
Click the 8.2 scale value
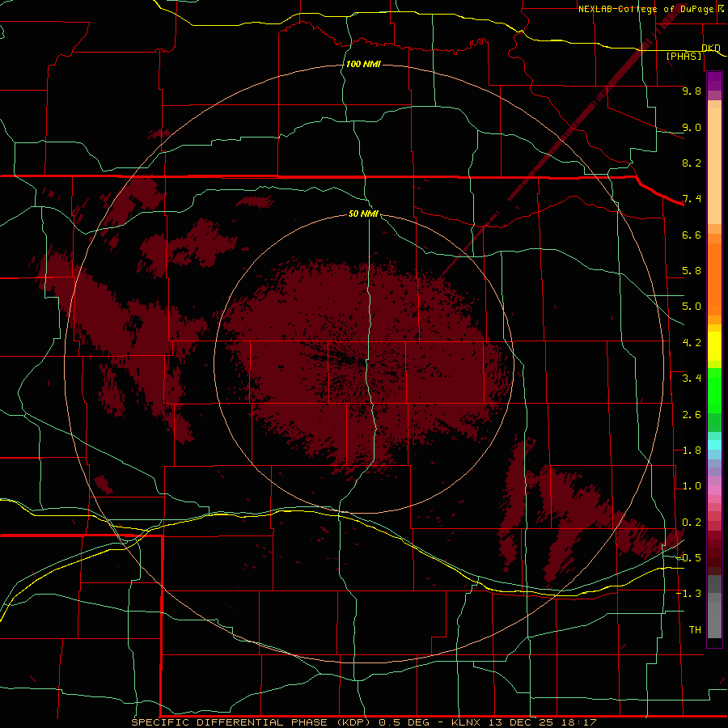(692, 163)
